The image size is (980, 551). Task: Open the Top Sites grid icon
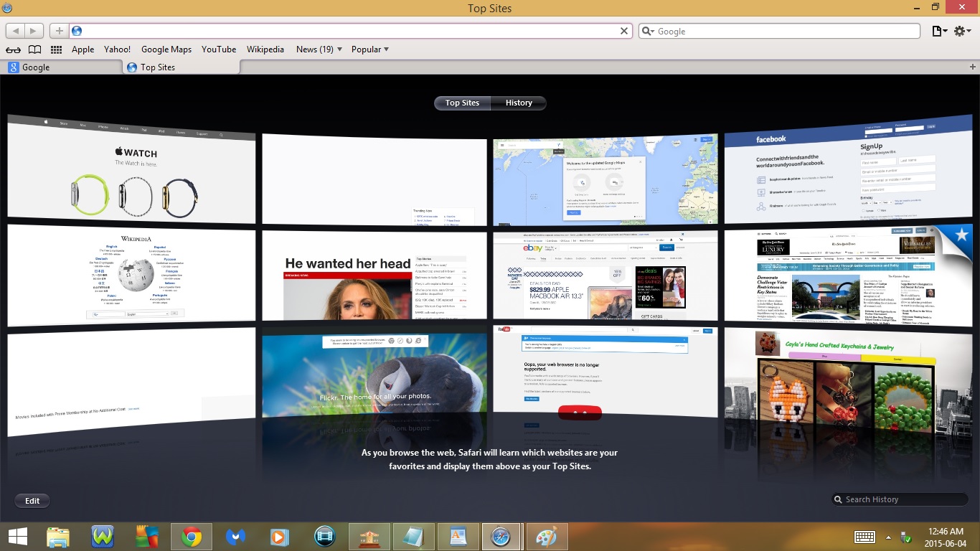pyautogui.click(x=56, y=50)
